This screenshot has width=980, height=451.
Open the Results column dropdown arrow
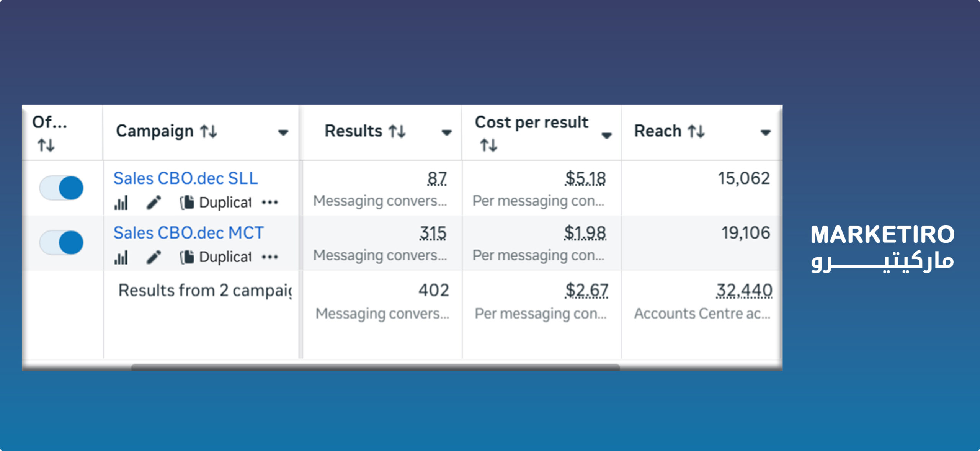(446, 132)
